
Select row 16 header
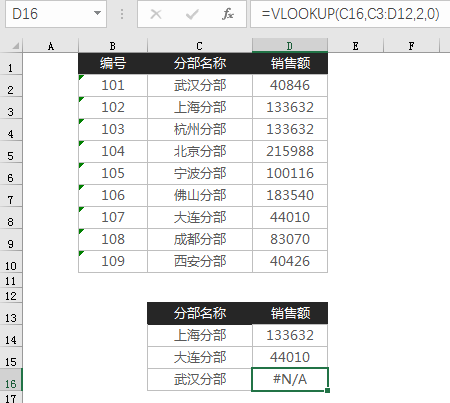tap(11, 379)
